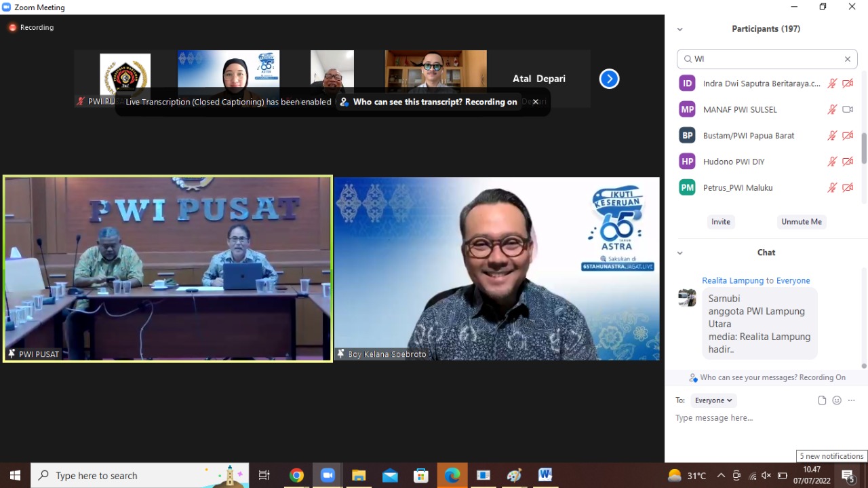This screenshot has width=868, height=488.
Task: Click MANAF PWI SULSEL's video camera icon
Action: pyautogui.click(x=848, y=109)
